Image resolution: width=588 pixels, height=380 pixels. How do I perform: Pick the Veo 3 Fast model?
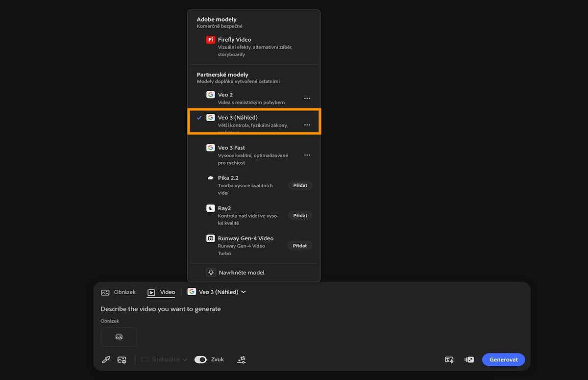254,155
